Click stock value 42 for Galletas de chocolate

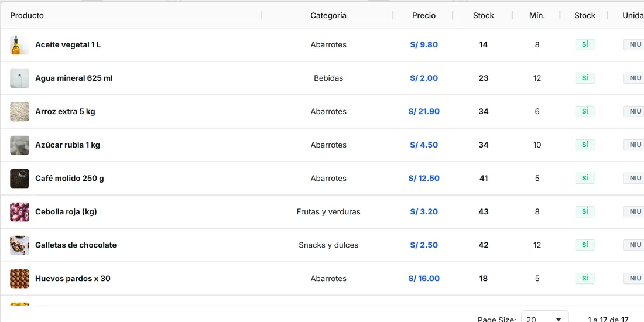484,245
